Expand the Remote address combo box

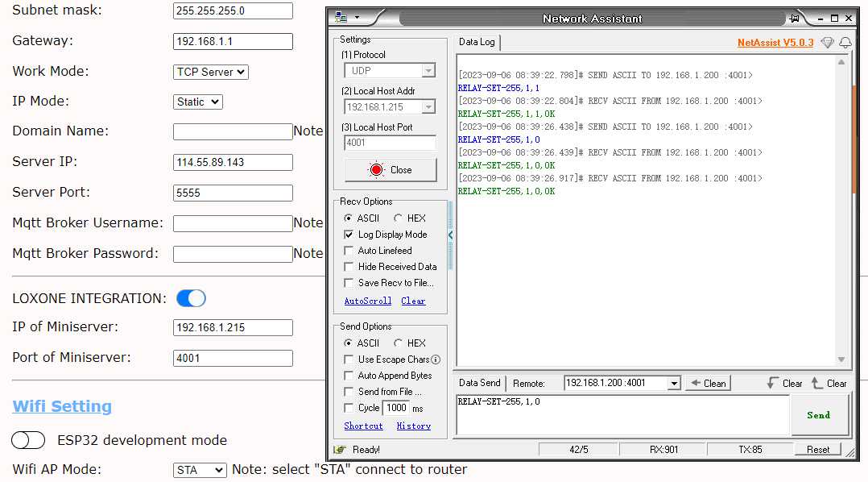coord(674,384)
